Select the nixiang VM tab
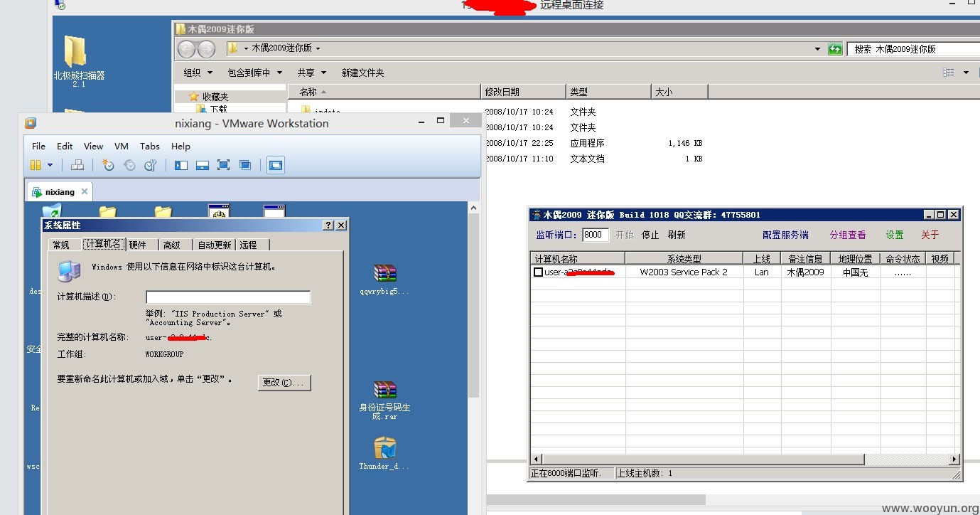 coord(60,192)
